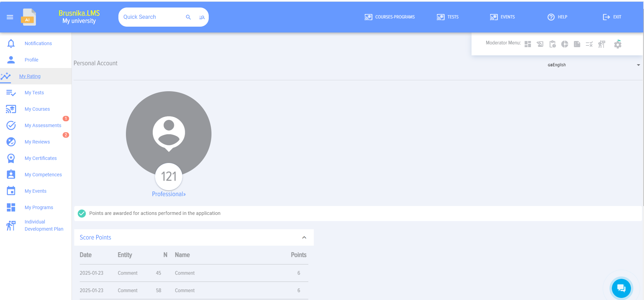
Task: Click into the Quick Search field
Action: tap(151, 17)
